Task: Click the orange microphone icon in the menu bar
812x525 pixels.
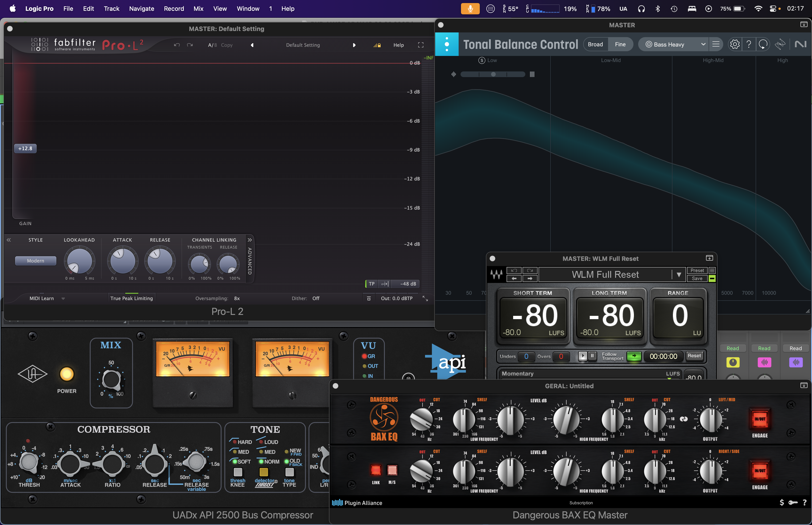Action: [x=470, y=8]
